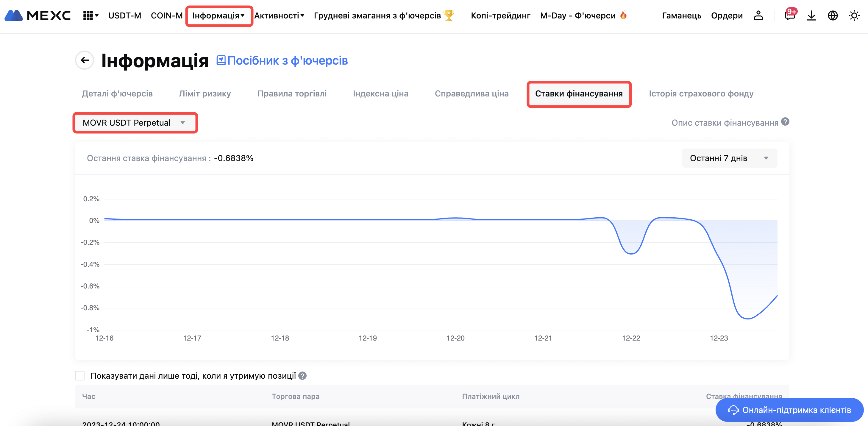Viewport: 868px width, 426px height.
Task: Expand the MOVR USDT Perpetual pair dropdown
Action: (x=135, y=123)
